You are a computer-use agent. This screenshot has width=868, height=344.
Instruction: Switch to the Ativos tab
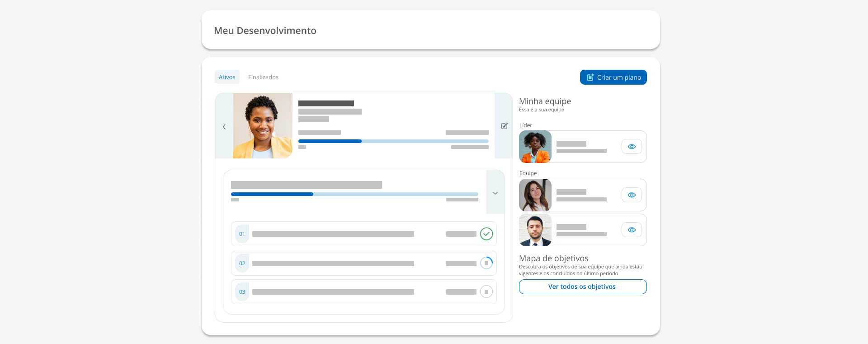pos(227,77)
